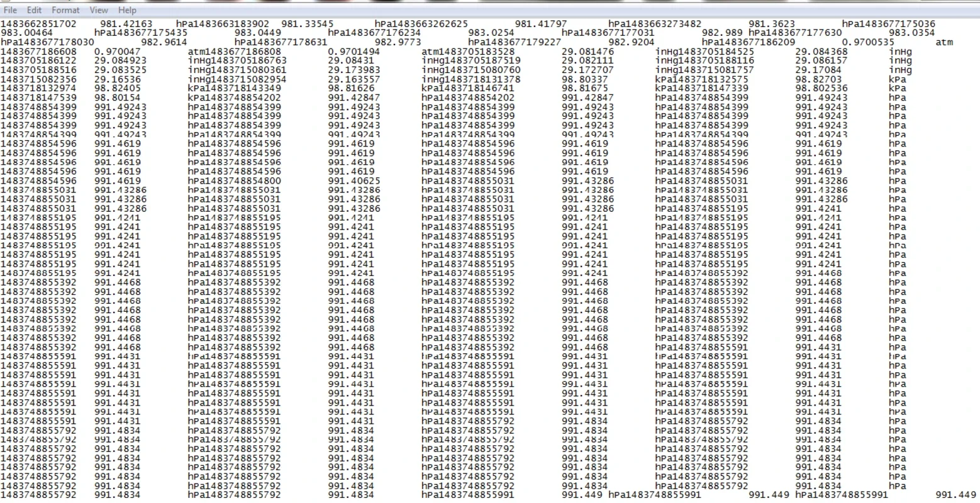Click the reading 982.9773
This screenshot has width=980, height=503.
coord(398,42)
